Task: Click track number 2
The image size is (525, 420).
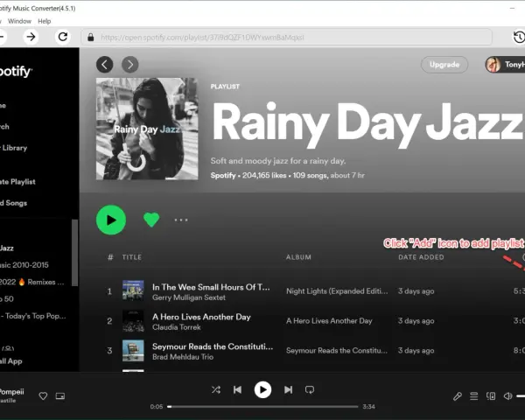Action: click(109, 321)
